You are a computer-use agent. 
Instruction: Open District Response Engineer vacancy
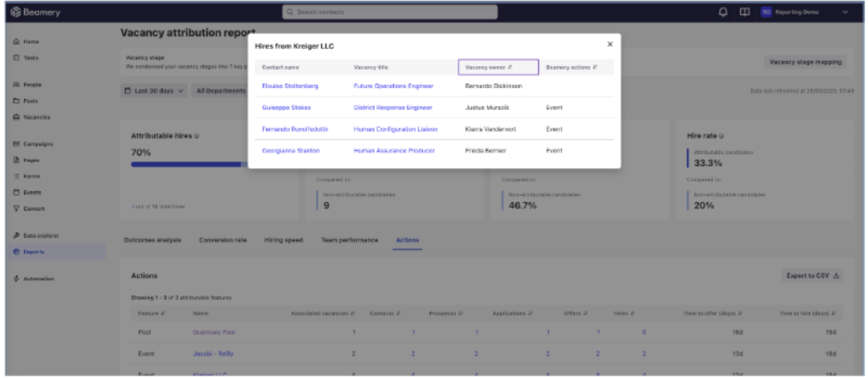393,107
